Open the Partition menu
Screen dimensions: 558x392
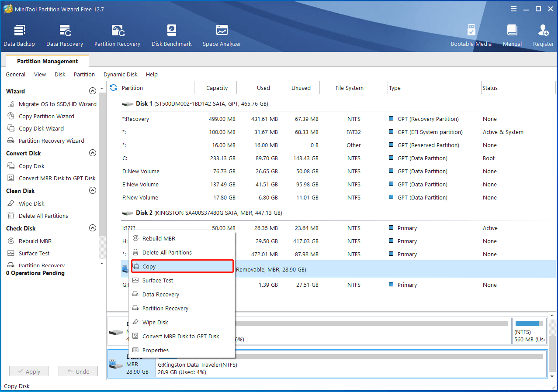pos(84,75)
